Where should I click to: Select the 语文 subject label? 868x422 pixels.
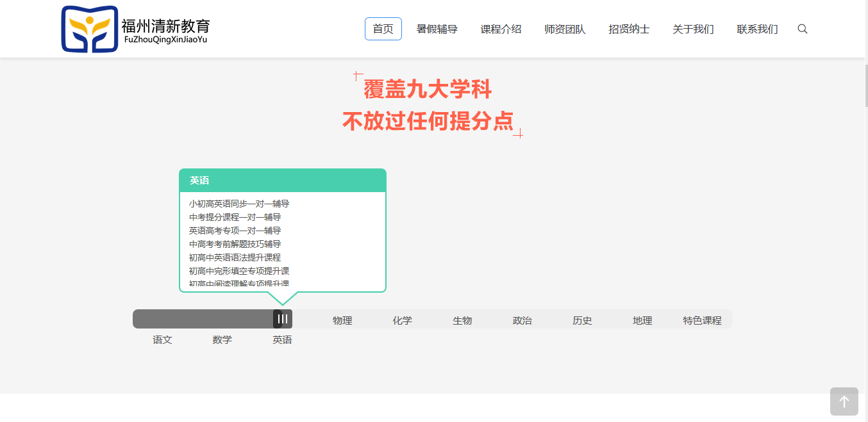click(x=162, y=339)
